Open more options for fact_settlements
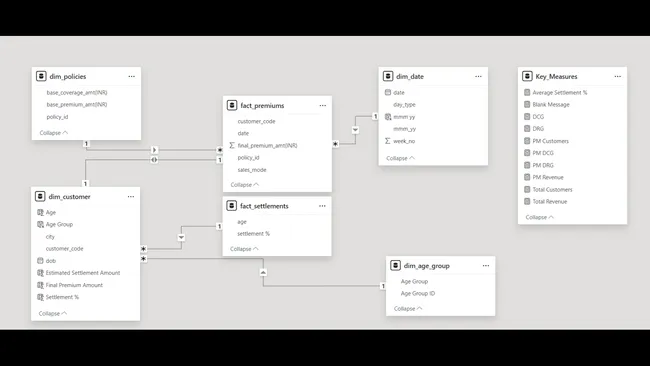This screenshot has height=366, width=650. click(x=322, y=206)
